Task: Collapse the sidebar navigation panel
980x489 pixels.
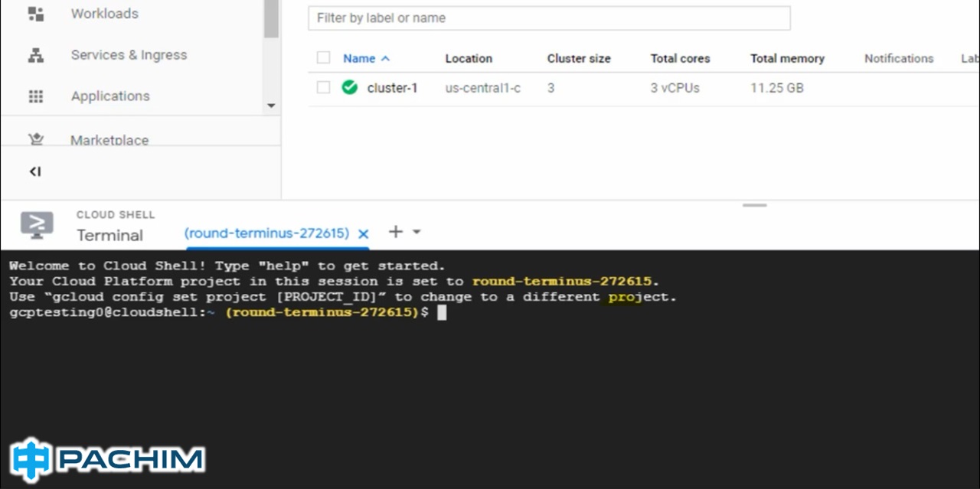Action: pyautogui.click(x=35, y=171)
